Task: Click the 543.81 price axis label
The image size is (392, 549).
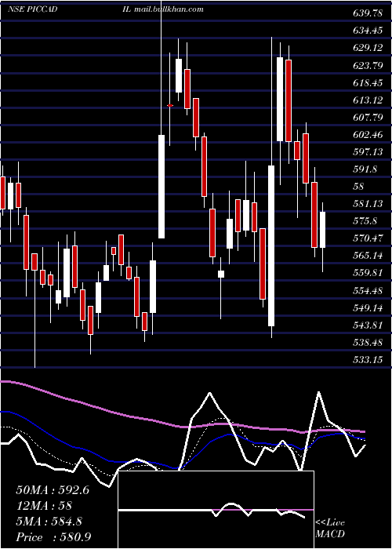Action: [x=368, y=325]
